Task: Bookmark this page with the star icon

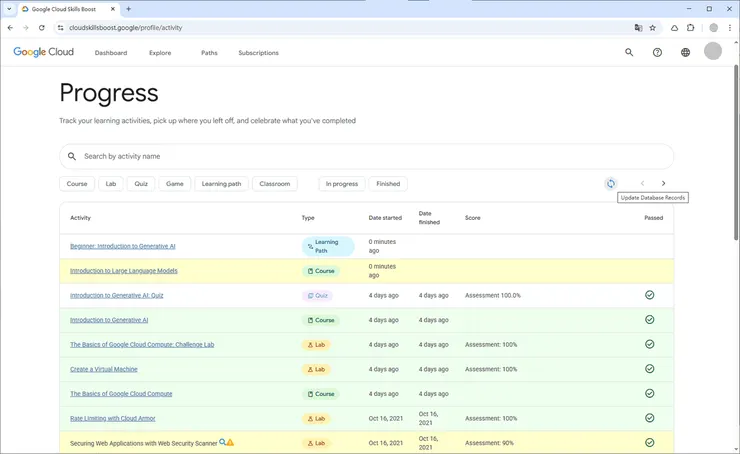Action: click(x=653, y=28)
